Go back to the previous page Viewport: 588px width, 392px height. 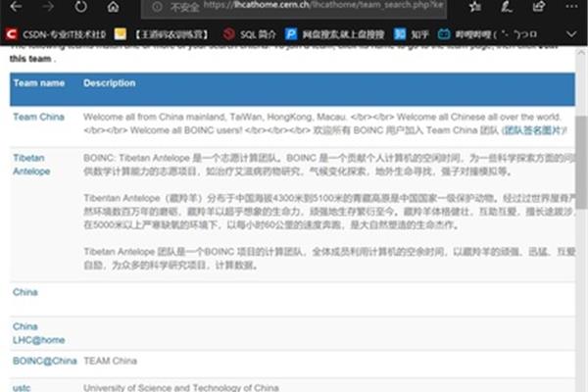[x=16, y=7]
